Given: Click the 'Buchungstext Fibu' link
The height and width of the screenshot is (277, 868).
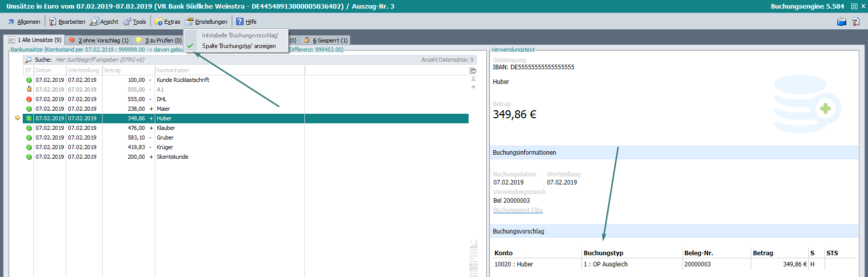Looking at the screenshot, I should [518, 210].
